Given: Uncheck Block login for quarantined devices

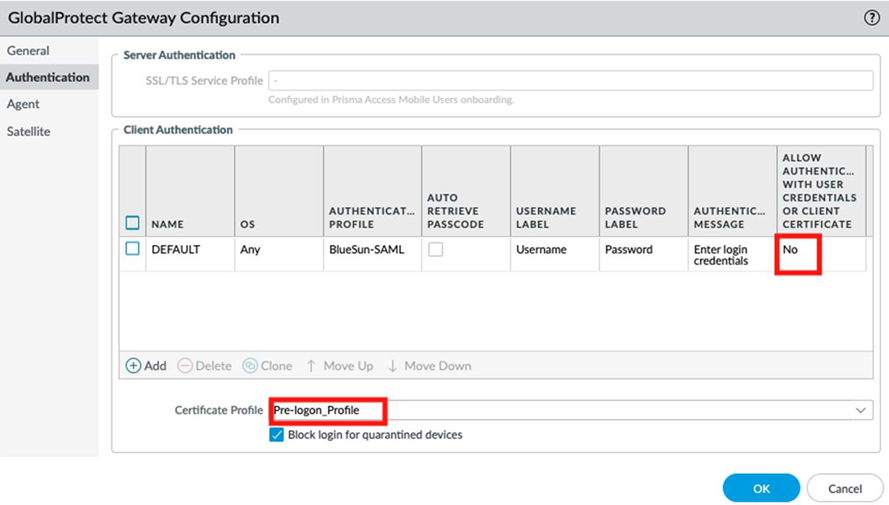Looking at the screenshot, I should [277, 435].
